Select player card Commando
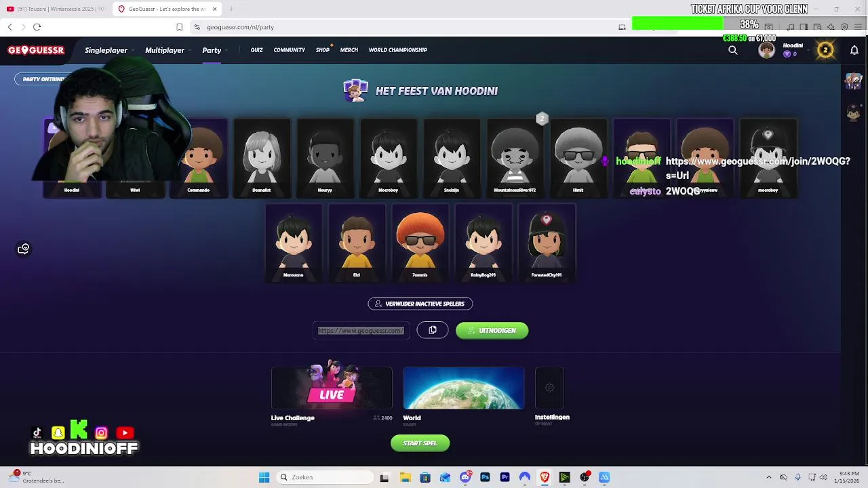868x488 pixels. [199, 158]
